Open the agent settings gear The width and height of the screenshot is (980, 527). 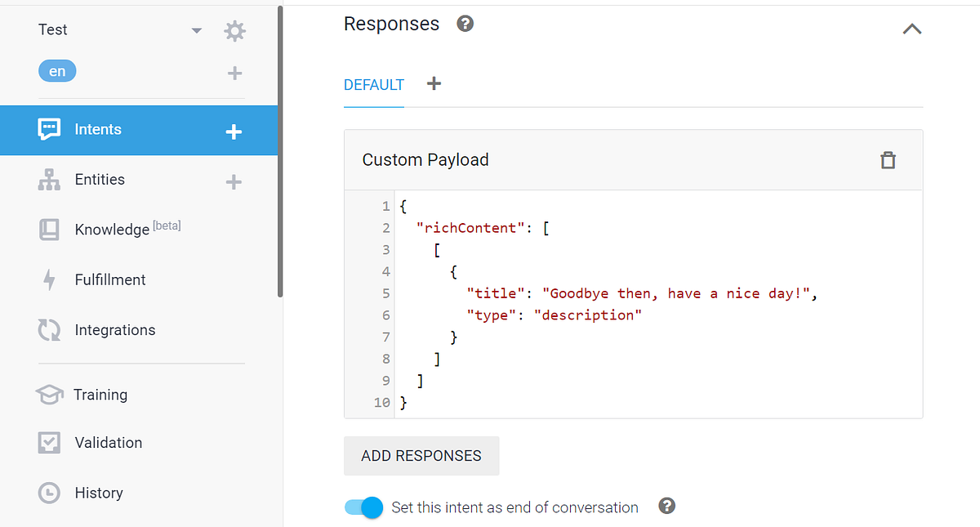tap(234, 29)
